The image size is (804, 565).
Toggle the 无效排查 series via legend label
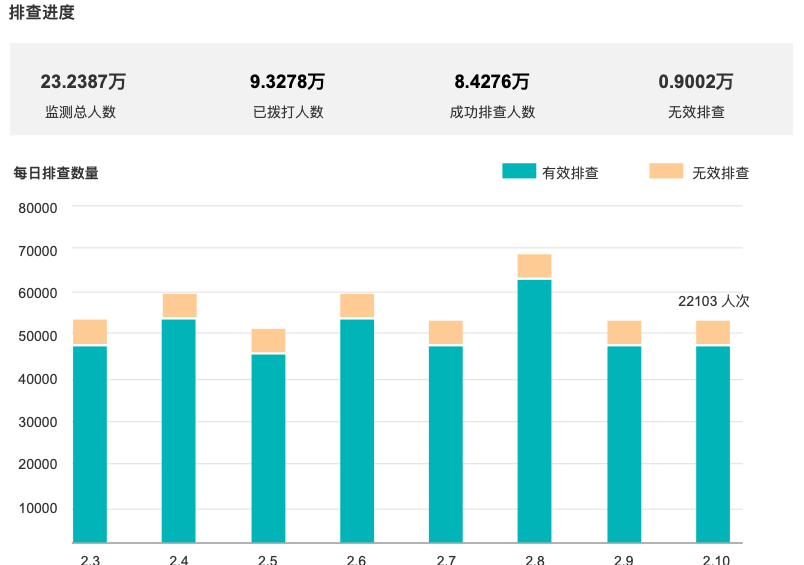click(x=720, y=173)
